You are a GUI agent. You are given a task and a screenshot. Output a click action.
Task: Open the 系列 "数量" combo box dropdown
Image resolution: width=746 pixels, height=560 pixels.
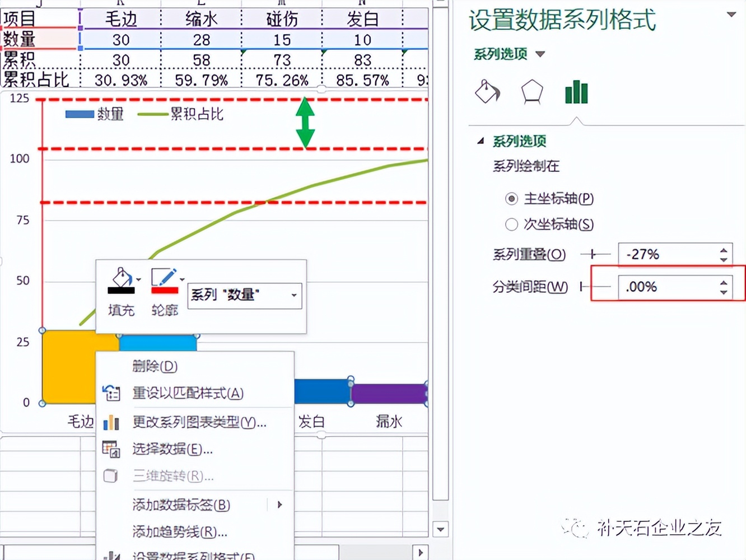293,296
